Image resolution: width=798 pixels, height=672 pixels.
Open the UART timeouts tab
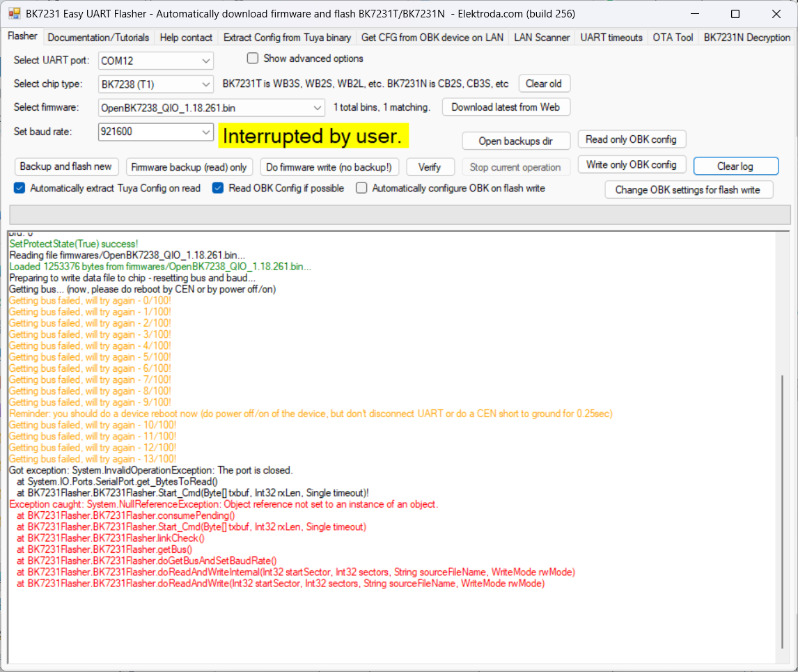point(611,38)
